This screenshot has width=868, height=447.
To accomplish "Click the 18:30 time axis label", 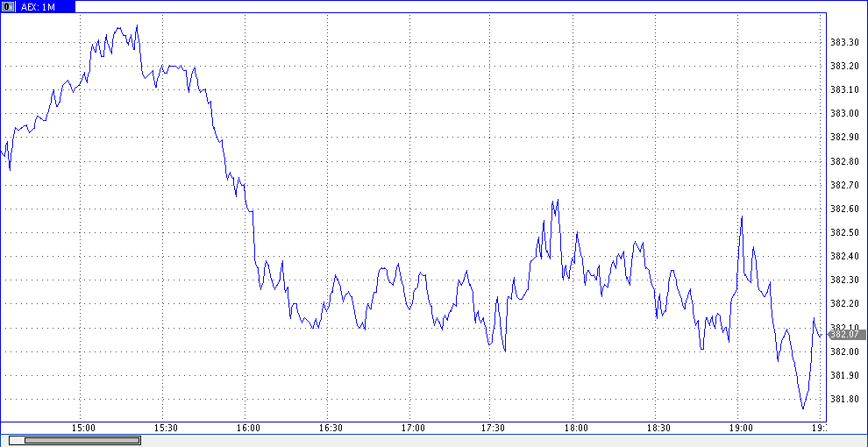I will click(x=658, y=429).
